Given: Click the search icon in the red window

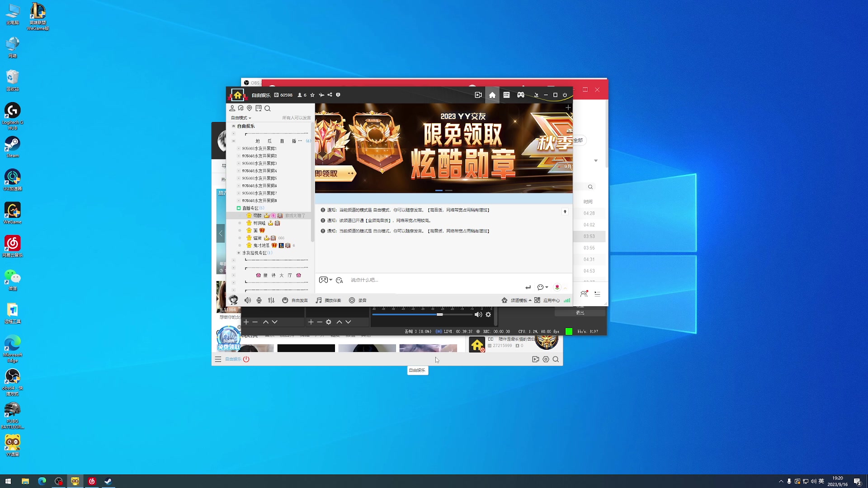Looking at the screenshot, I should [590, 187].
